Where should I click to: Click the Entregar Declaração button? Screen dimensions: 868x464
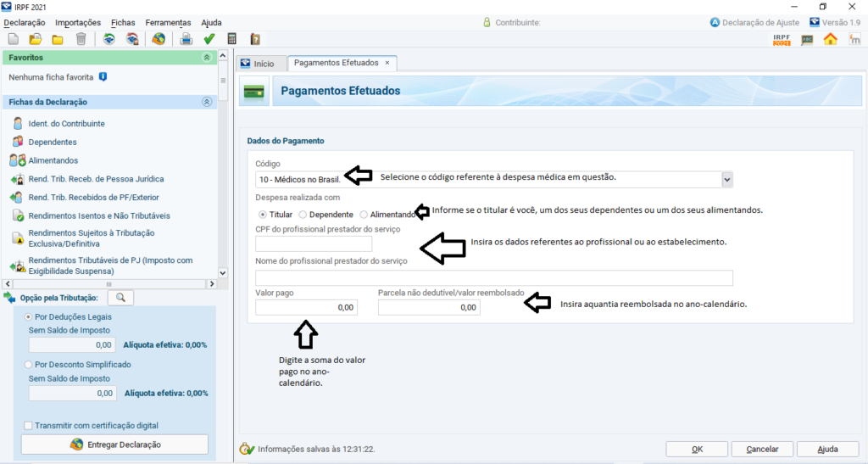coord(114,444)
